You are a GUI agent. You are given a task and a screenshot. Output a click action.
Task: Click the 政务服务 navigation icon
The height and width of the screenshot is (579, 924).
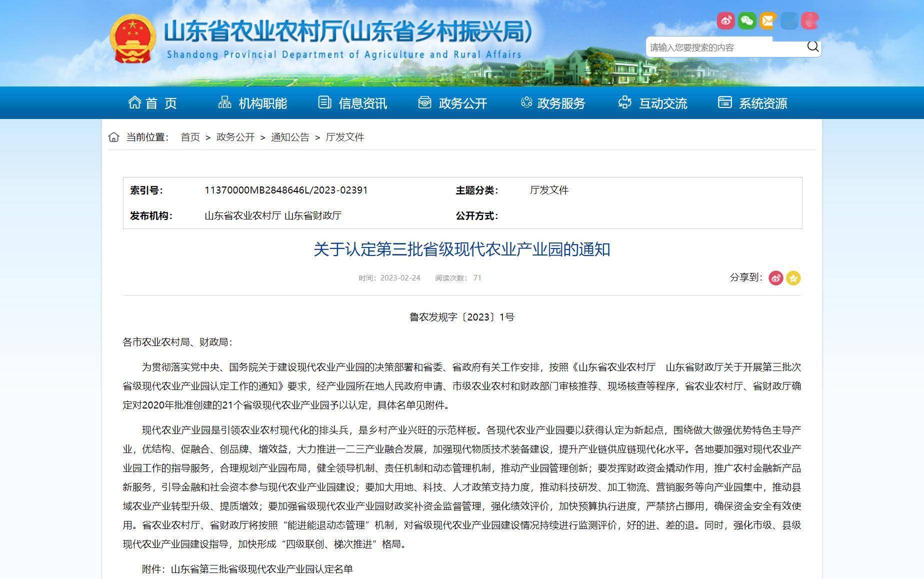tap(526, 102)
